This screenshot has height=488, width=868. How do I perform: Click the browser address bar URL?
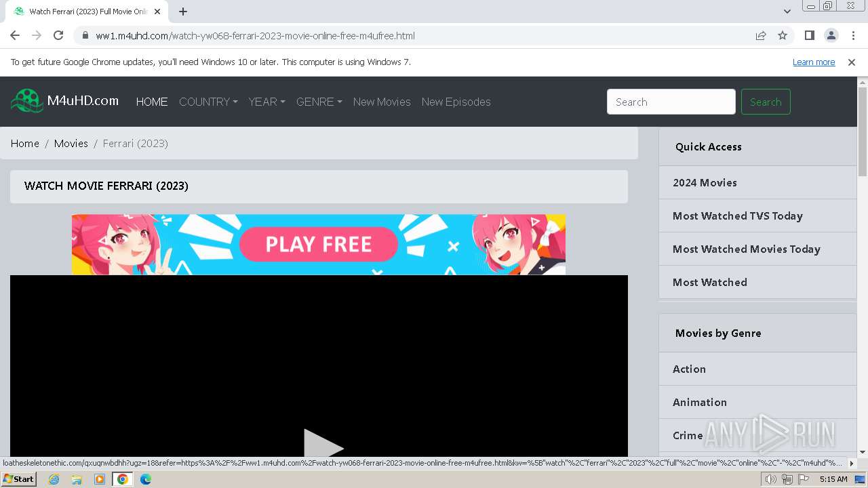[255, 36]
